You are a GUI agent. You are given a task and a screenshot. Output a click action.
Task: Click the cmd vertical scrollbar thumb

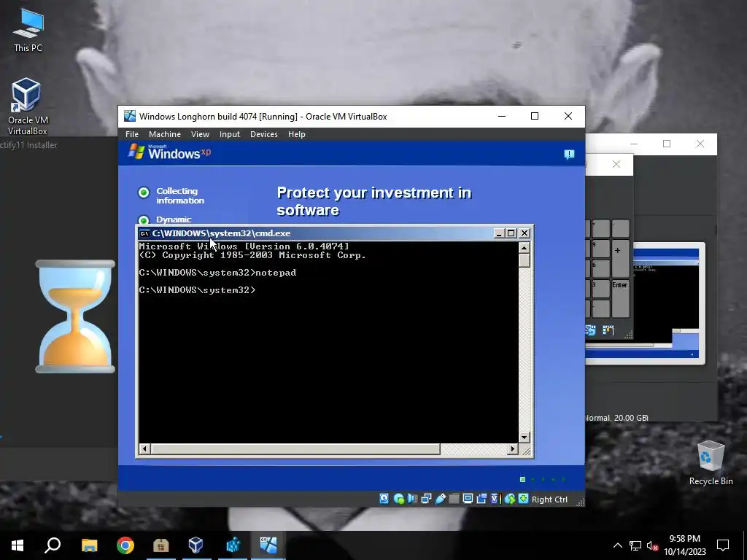524,260
